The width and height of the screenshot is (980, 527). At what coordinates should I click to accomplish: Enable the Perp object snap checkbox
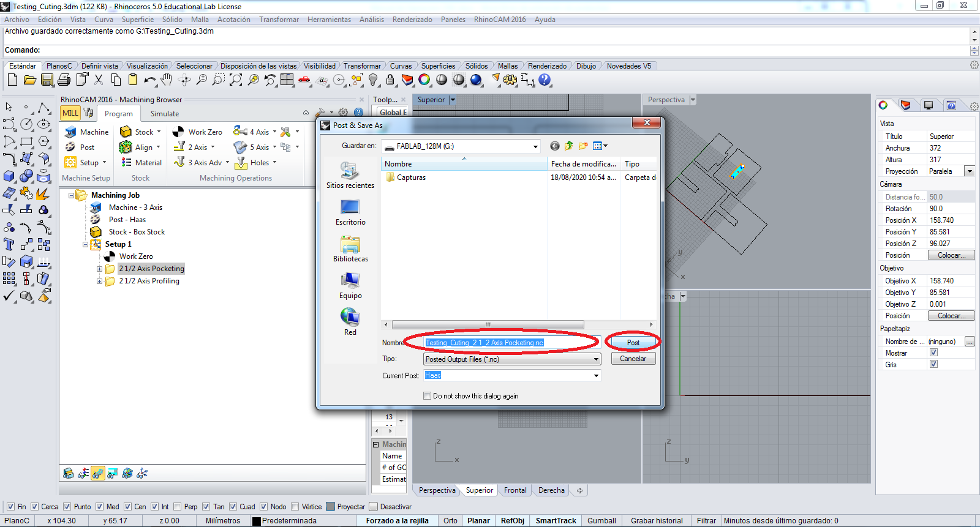(178, 507)
